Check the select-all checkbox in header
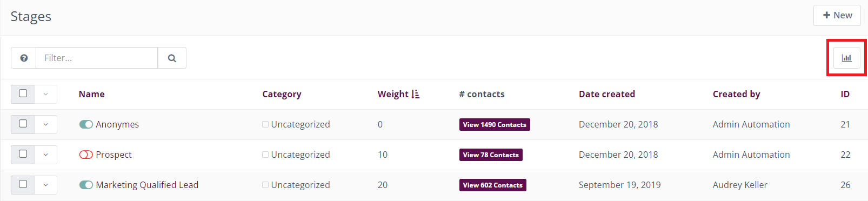This screenshot has height=201, width=868. click(x=23, y=93)
